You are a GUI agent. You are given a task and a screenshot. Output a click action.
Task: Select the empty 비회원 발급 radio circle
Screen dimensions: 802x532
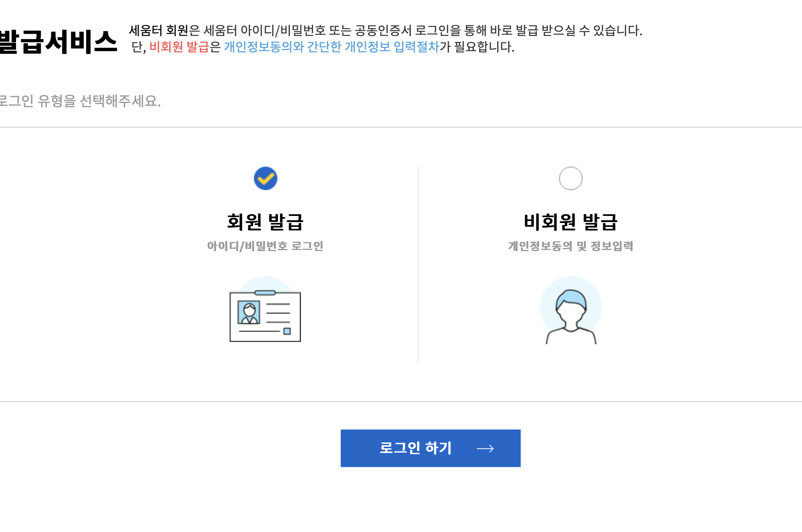[570, 178]
